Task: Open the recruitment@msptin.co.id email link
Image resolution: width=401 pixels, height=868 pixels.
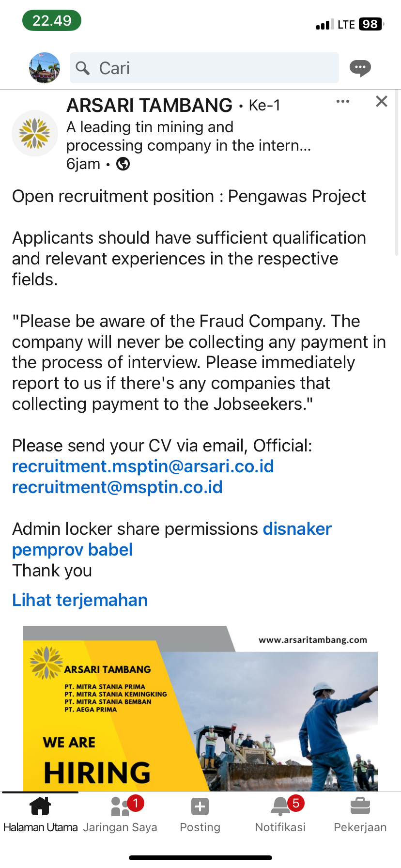Action: tap(117, 487)
